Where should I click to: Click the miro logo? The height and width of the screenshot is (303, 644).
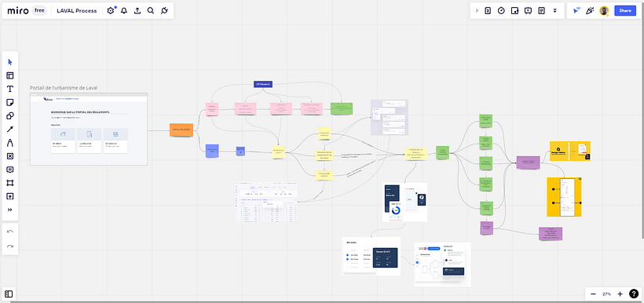coord(17,11)
